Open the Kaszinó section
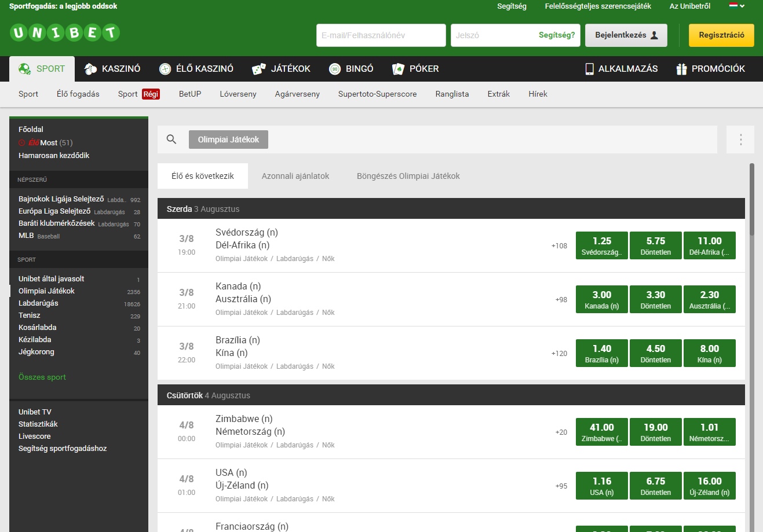 coord(112,69)
